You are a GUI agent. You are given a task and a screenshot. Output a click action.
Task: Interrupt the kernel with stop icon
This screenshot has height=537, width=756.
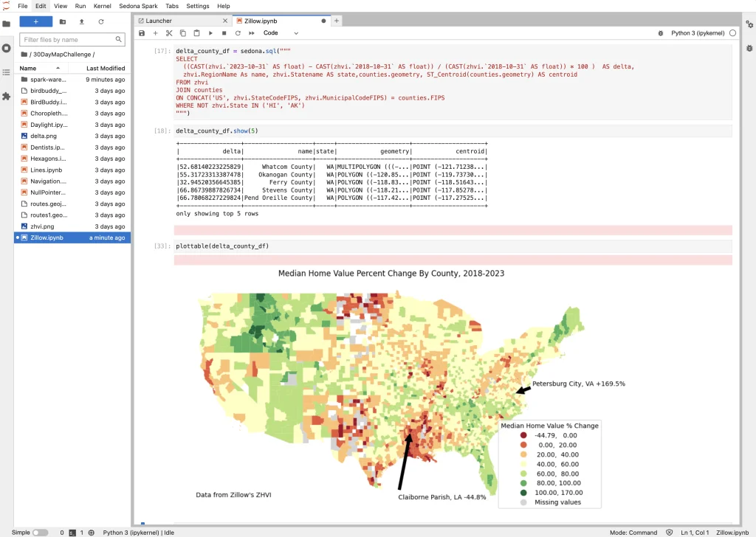[224, 33]
